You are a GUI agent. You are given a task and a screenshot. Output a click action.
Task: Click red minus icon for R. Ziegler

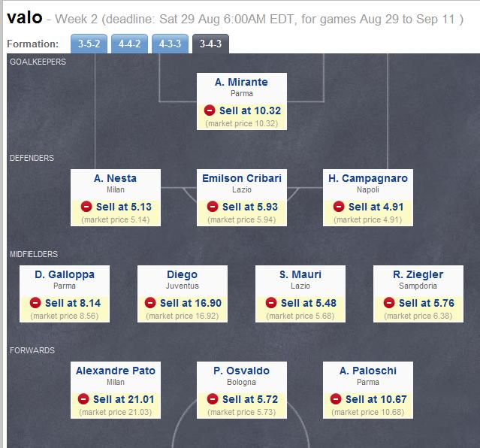[389, 303]
